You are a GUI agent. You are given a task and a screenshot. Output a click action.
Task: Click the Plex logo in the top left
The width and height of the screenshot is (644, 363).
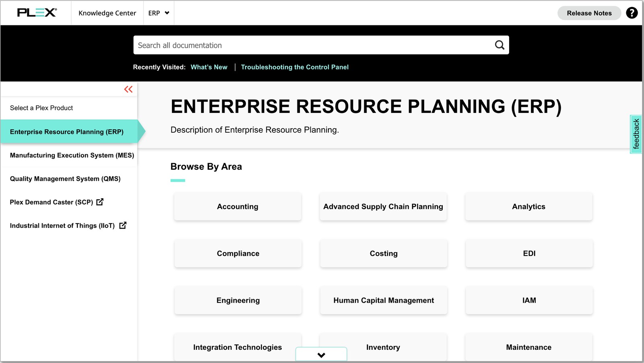(35, 12)
